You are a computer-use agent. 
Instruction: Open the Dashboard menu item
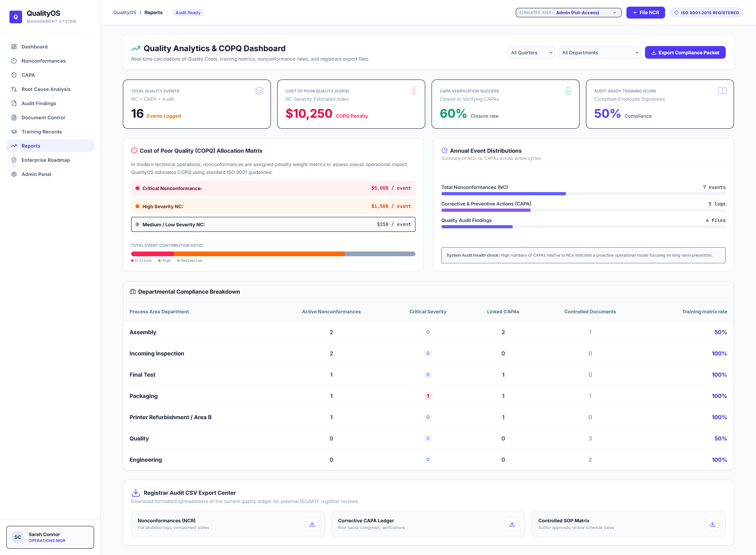tap(50, 47)
